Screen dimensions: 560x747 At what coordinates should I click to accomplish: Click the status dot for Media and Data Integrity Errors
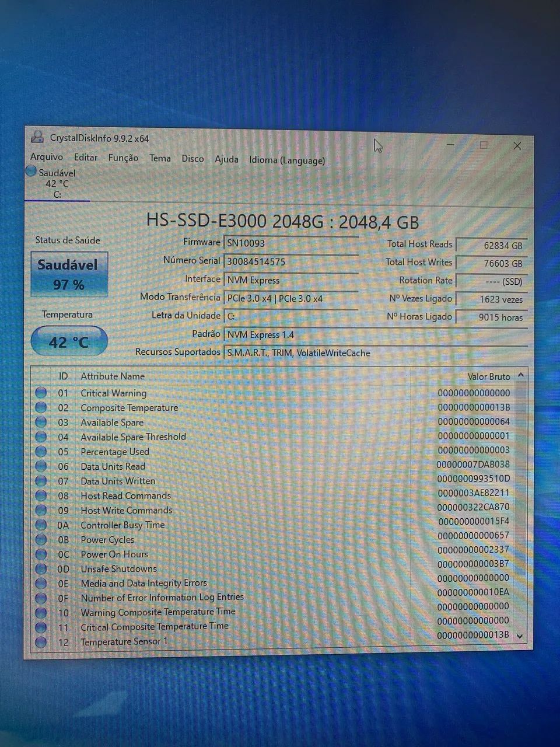[x=41, y=583]
